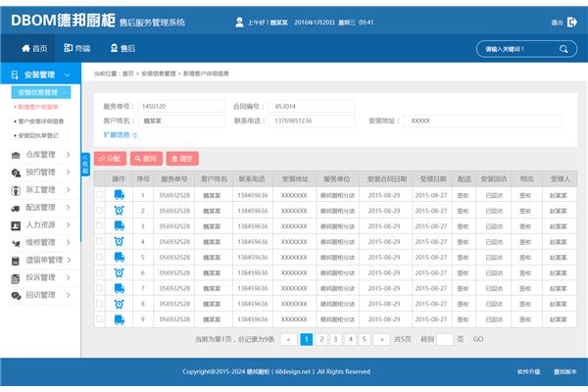
Task: Open the 终端 tab in top navigation
Action: tap(76, 48)
